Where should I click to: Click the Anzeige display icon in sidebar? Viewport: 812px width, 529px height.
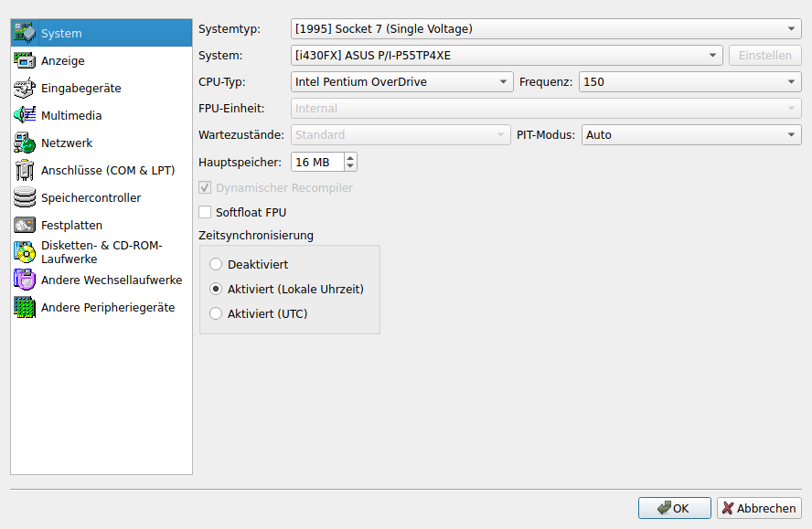click(x=25, y=61)
